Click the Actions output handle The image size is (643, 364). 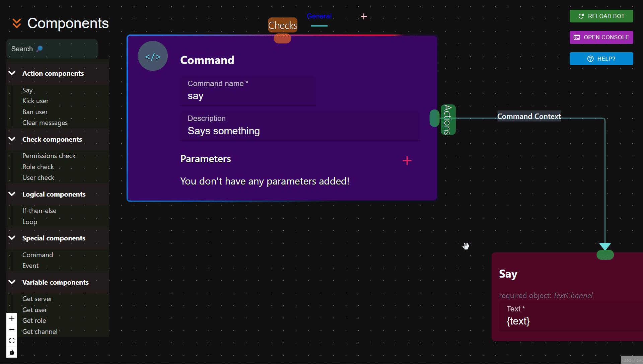(434, 118)
